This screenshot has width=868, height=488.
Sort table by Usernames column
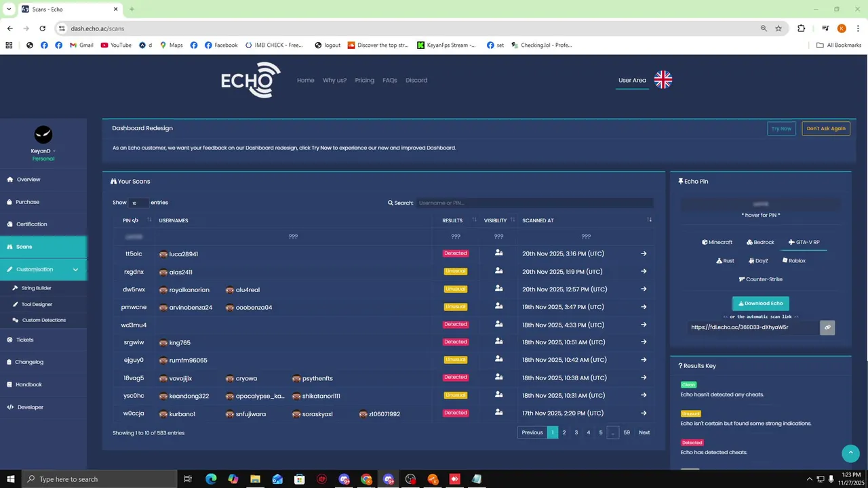pos(293,220)
